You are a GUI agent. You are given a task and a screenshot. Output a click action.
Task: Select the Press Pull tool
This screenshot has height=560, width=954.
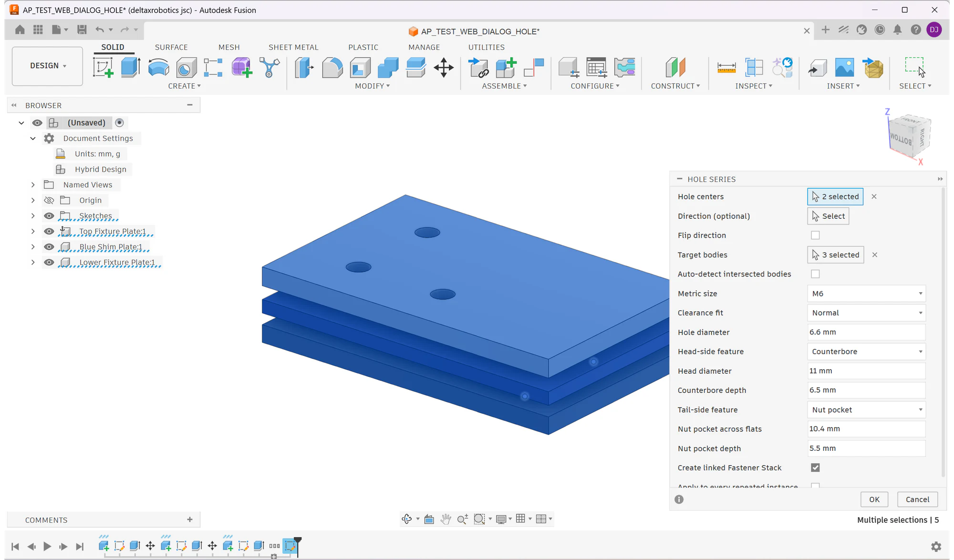point(304,67)
